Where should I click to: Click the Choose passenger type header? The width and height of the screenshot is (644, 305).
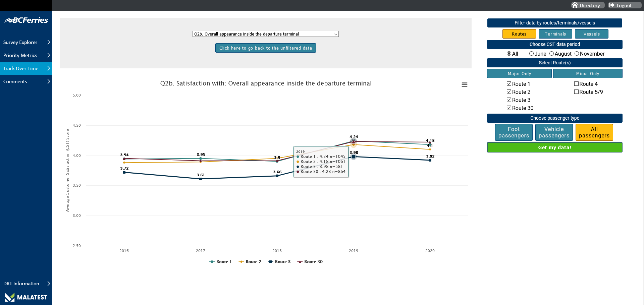point(554,118)
